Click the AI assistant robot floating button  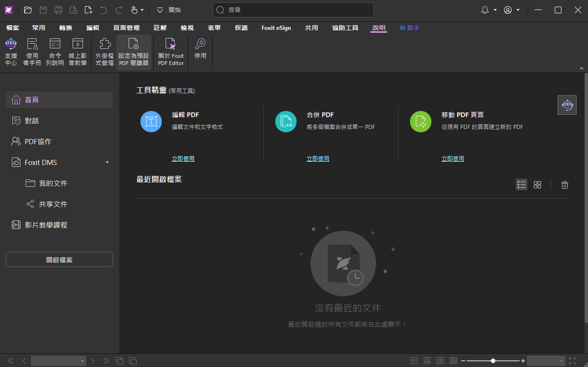(567, 105)
